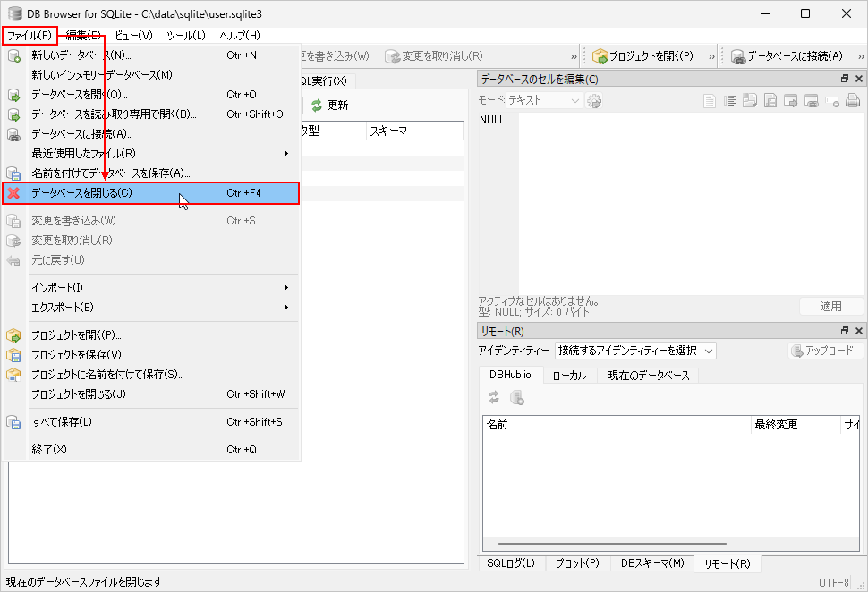868x592 pixels.
Task: Close the リモート(R) panel
Action: pyautogui.click(x=858, y=331)
